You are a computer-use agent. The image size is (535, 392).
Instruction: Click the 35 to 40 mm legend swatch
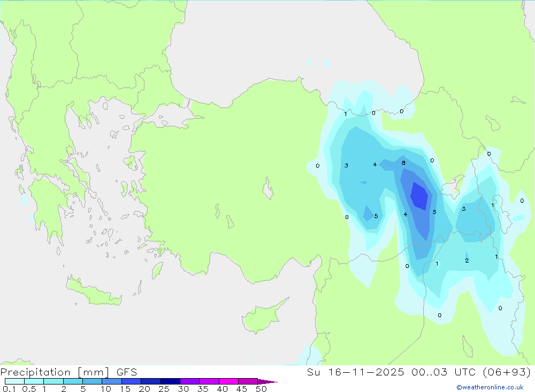click(209, 381)
